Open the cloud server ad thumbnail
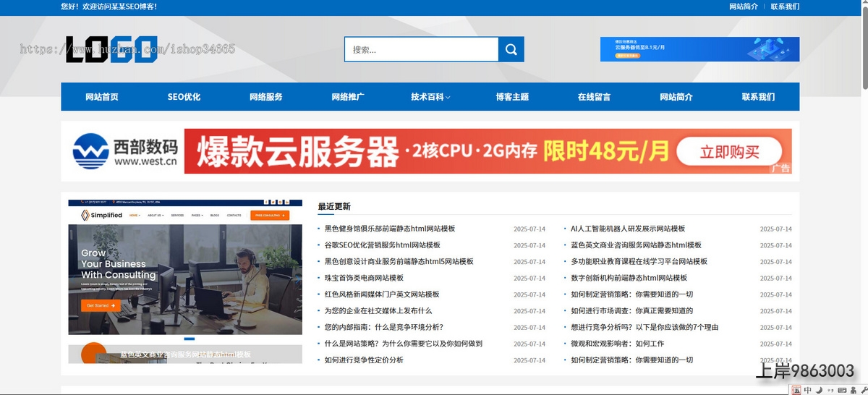The image size is (868, 395). point(699,49)
